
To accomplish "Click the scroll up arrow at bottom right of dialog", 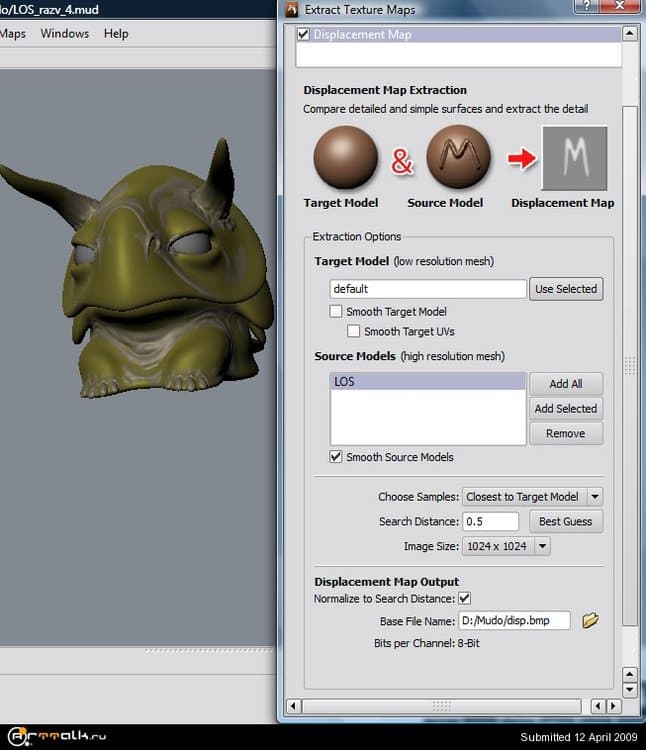I will click(630, 674).
